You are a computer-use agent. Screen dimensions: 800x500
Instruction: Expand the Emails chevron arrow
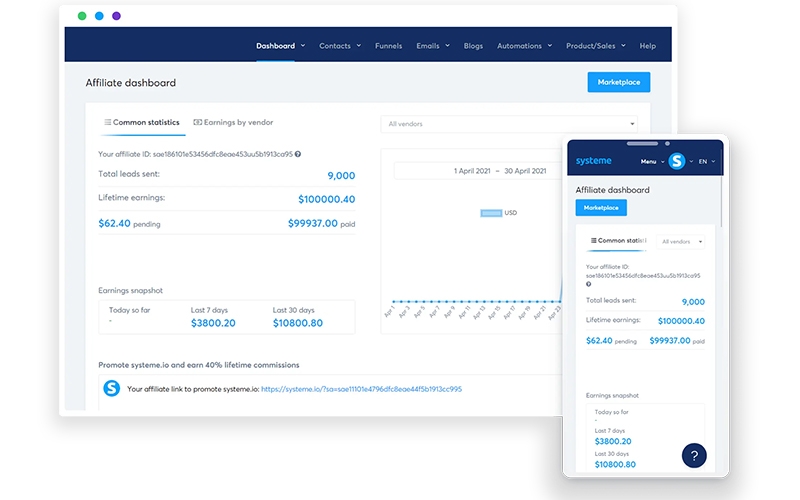click(x=447, y=45)
